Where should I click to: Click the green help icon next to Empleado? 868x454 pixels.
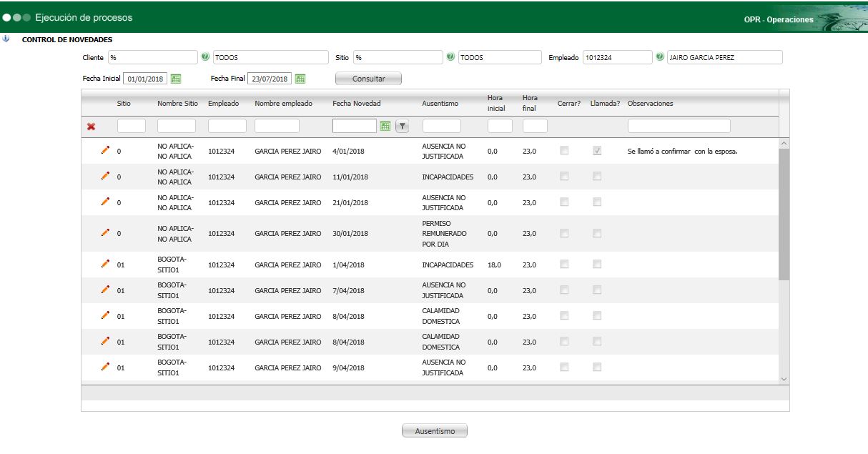click(x=660, y=58)
